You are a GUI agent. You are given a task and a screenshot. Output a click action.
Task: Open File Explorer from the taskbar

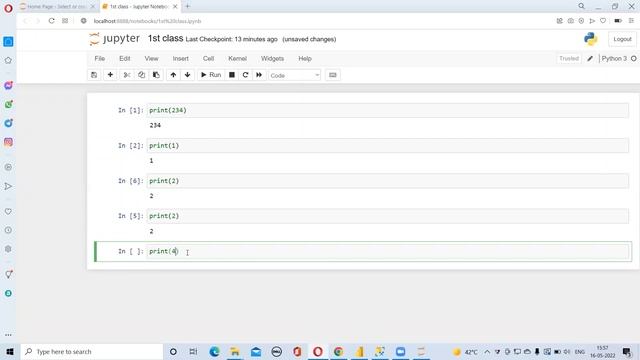coord(235,351)
